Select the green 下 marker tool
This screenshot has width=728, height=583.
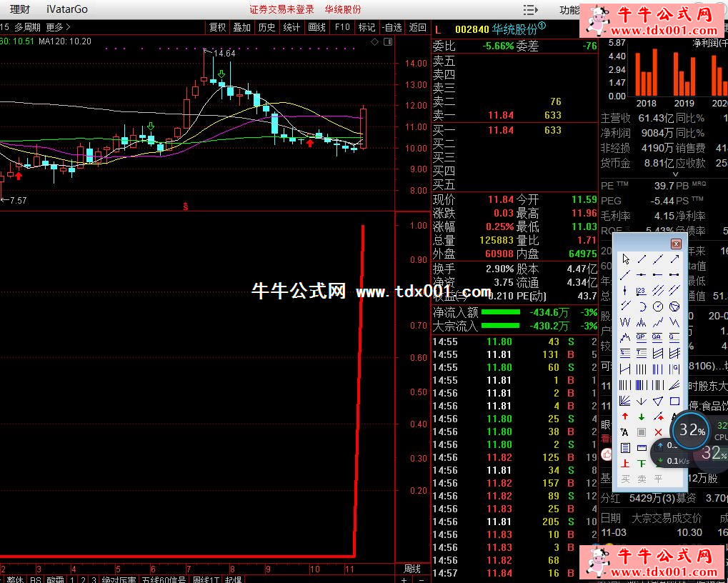point(641,463)
